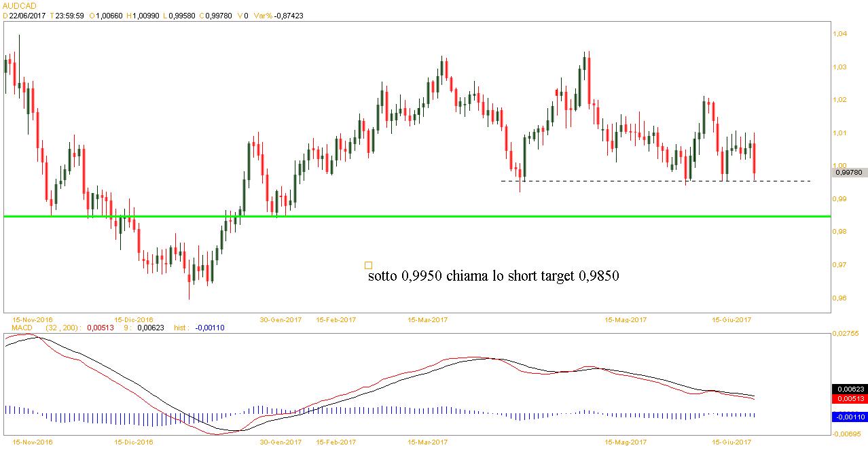Click the 23:59:59 time value in the header
Image resolution: width=868 pixels, height=454 pixels.
[x=69, y=15]
